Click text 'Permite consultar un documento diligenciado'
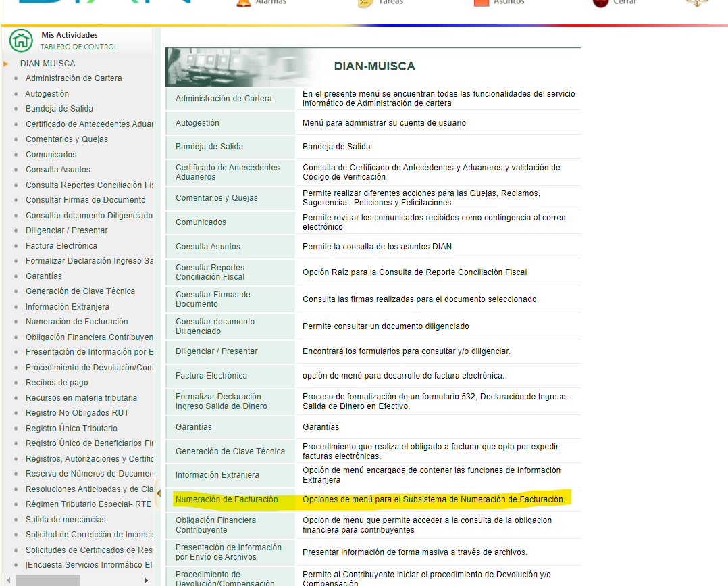 point(386,326)
